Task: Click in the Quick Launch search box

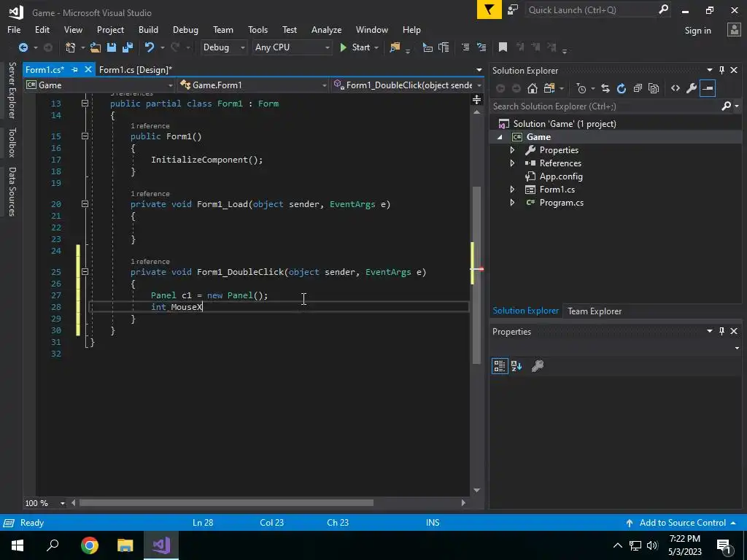Action: point(592,10)
